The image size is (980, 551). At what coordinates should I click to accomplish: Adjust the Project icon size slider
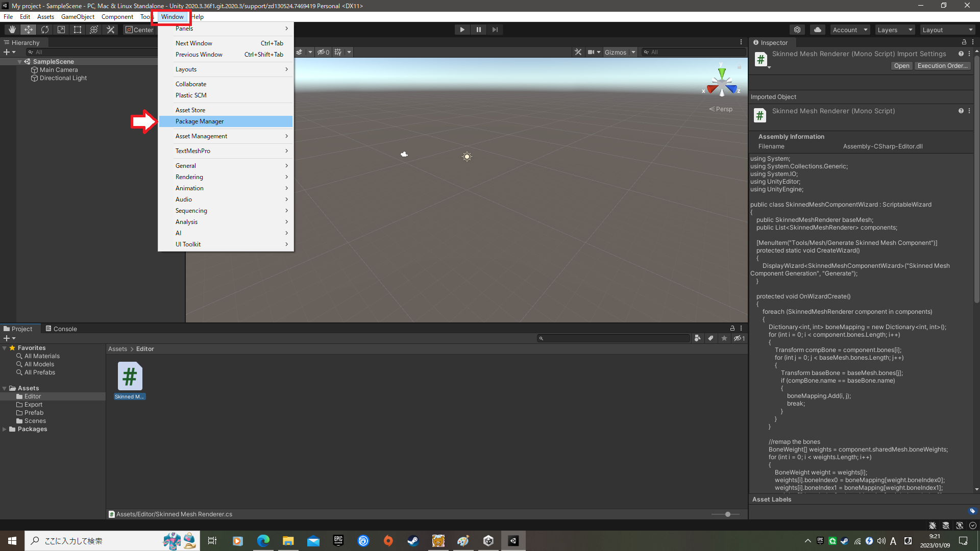click(727, 514)
